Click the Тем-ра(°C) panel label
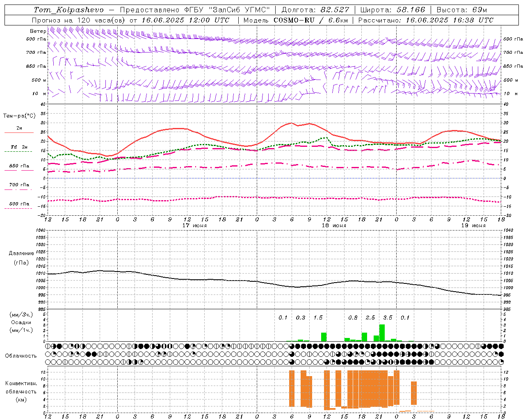Screen dimensions: 525x420 pos(19,116)
